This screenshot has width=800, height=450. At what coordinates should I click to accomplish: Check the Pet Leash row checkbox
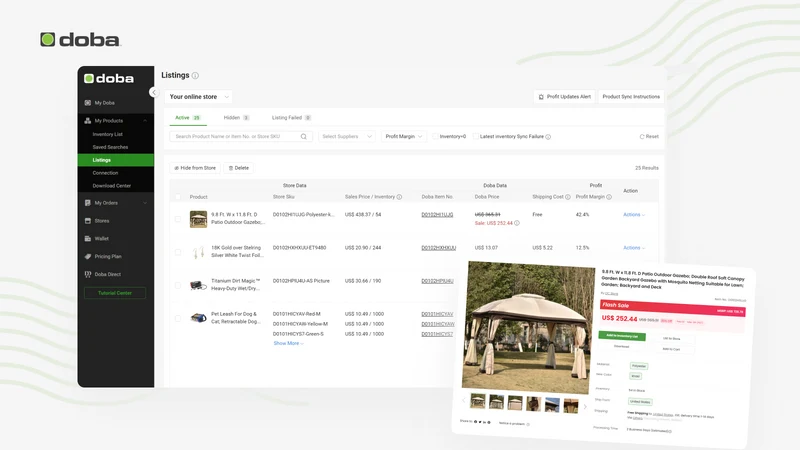[x=178, y=318]
